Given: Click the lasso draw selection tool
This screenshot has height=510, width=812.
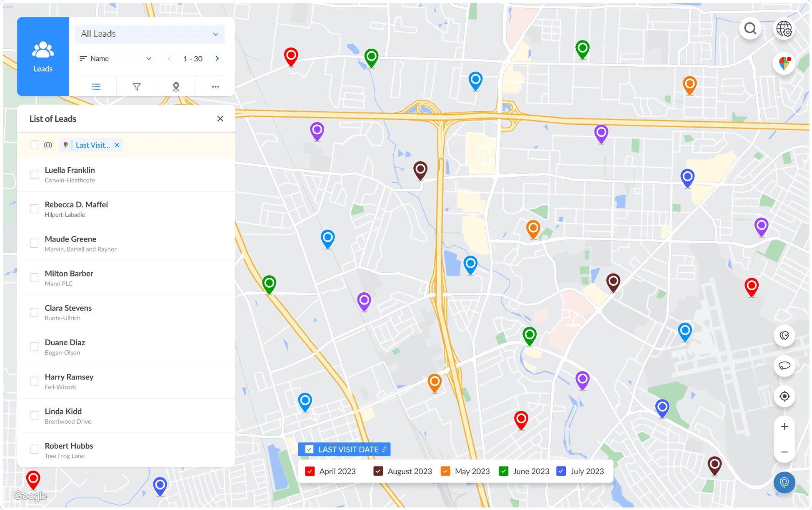Looking at the screenshot, I should click(x=784, y=366).
